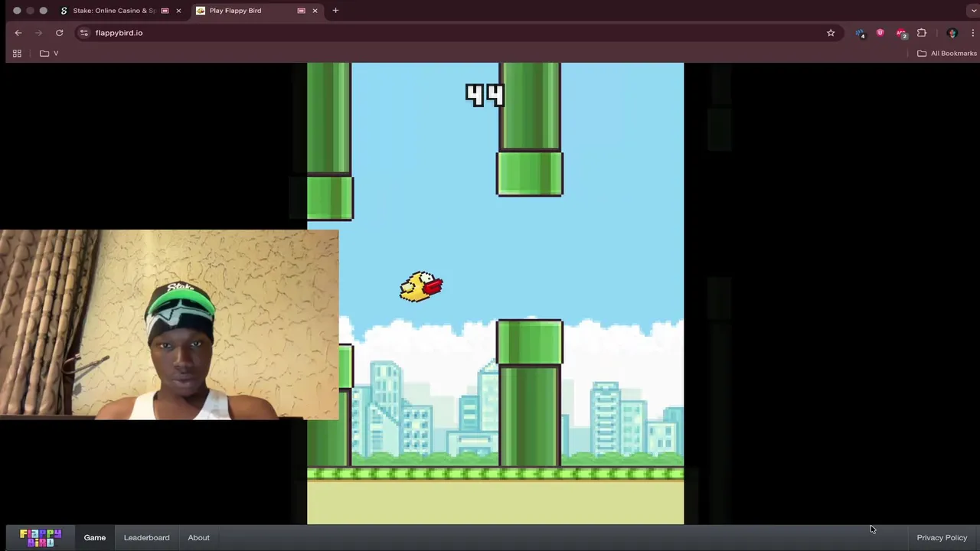
Task: Open the Leaderboard page
Action: coord(147,537)
